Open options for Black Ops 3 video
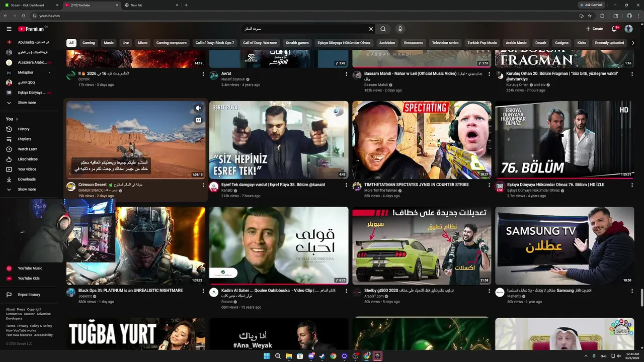The image size is (644, 362). point(203,291)
